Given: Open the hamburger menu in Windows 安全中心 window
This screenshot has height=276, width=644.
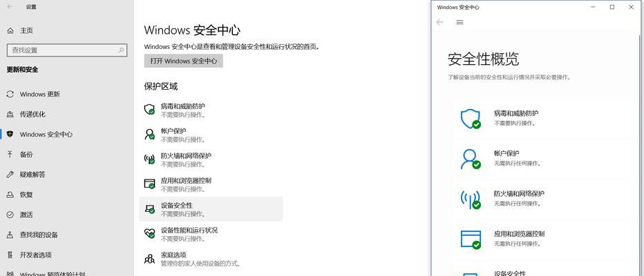Looking at the screenshot, I should (460, 22).
